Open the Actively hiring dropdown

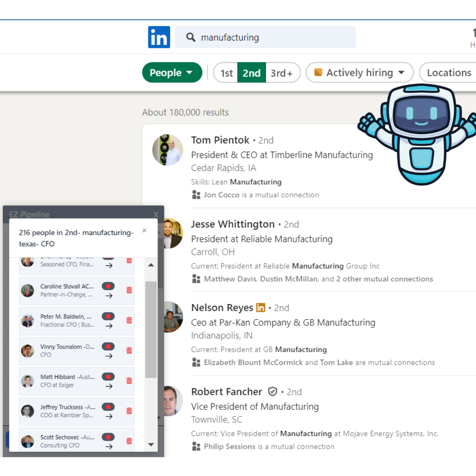[360, 73]
